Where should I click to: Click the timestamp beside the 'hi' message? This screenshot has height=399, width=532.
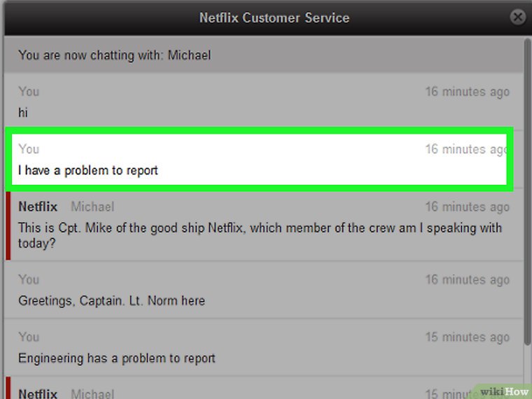(468, 92)
